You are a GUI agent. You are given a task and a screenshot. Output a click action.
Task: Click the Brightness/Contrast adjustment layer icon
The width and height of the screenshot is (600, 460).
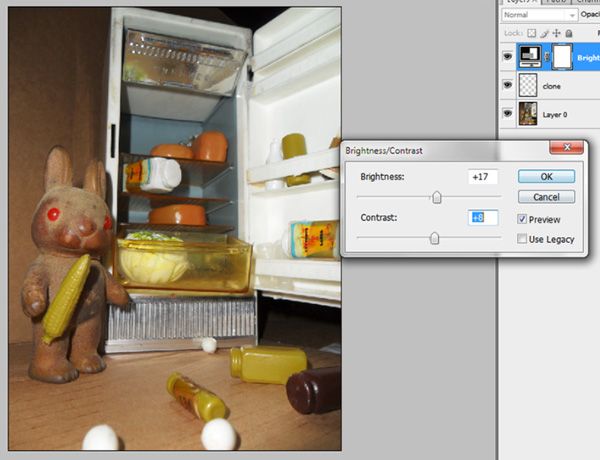click(x=530, y=57)
